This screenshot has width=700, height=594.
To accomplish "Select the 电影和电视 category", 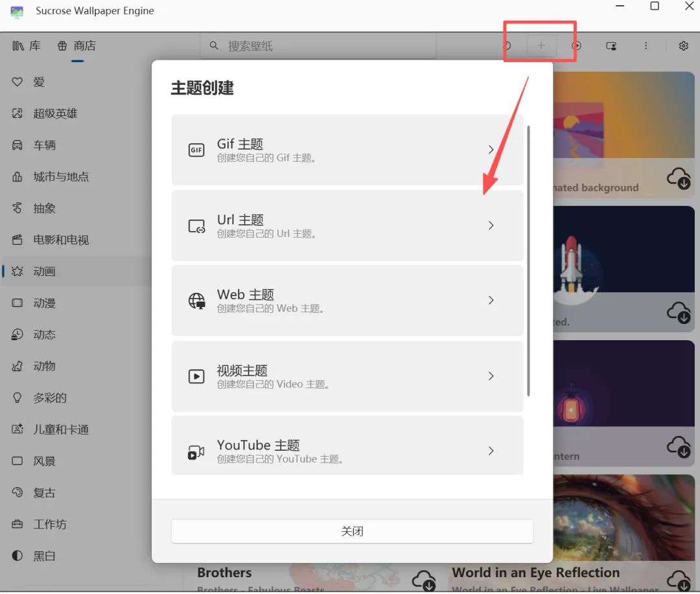I will coord(76,240).
